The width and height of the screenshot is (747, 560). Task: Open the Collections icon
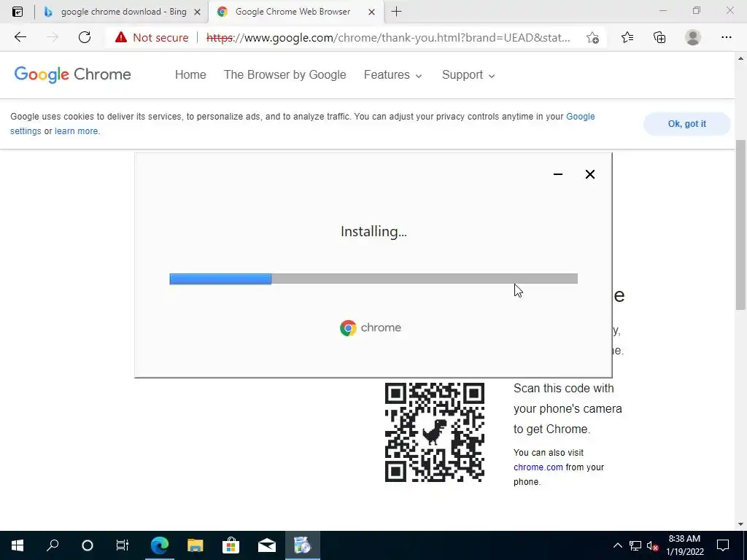point(659,37)
